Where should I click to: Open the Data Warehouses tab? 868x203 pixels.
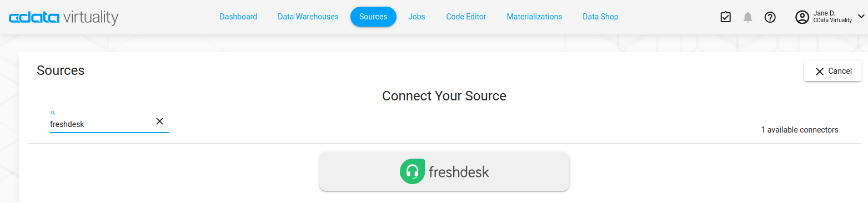coord(308,17)
